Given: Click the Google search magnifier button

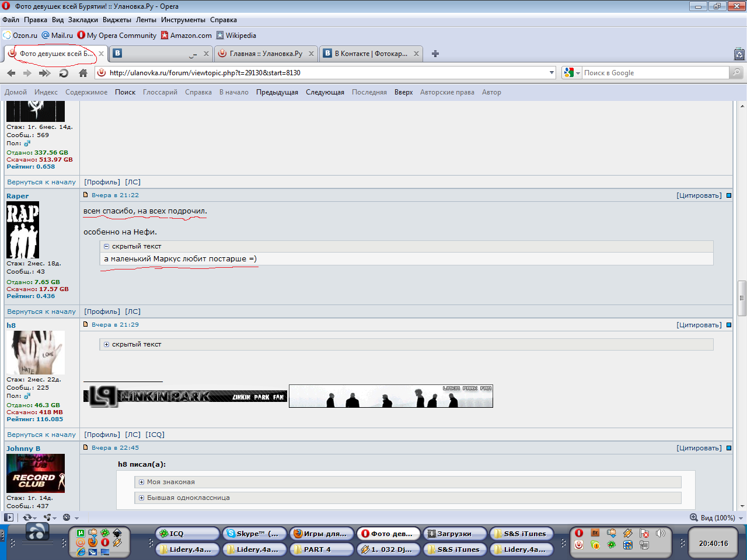Looking at the screenshot, I should [736, 73].
